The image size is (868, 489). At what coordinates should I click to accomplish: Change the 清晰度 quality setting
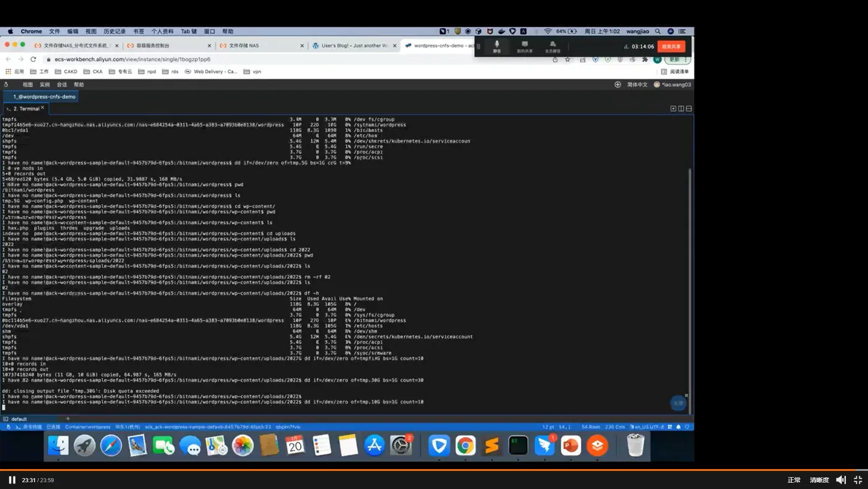click(x=819, y=480)
